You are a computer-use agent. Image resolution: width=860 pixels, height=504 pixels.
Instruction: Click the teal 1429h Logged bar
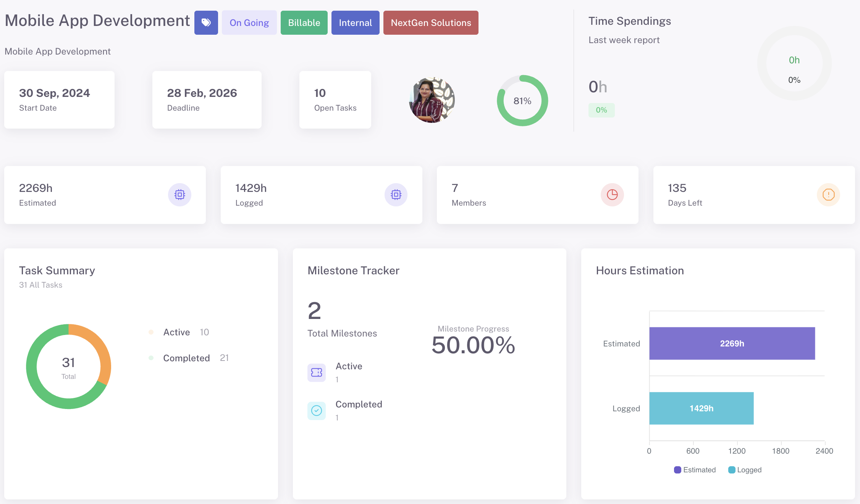(x=701, y=408)
